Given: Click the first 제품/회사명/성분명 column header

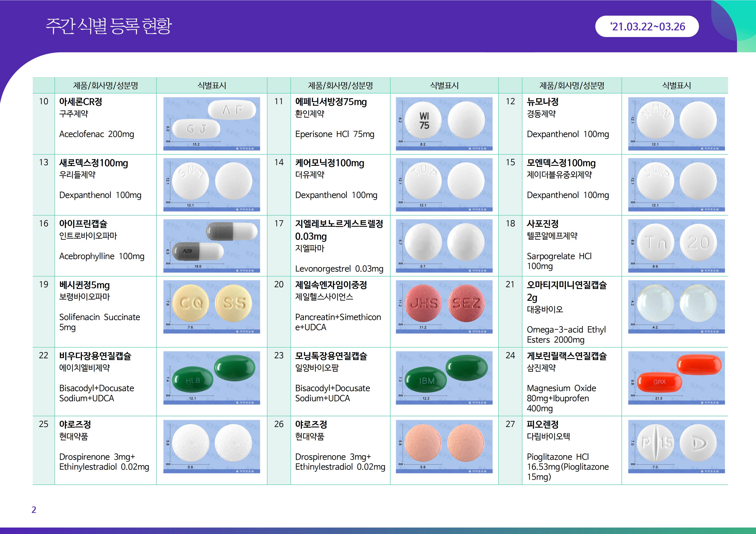Looking at the screenshot, I should pos(105,85).
